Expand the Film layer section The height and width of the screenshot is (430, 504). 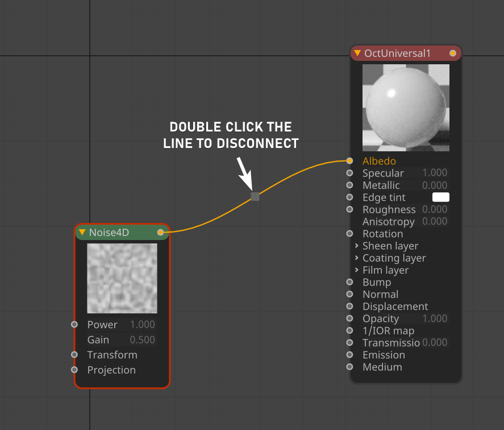point(356,270)
